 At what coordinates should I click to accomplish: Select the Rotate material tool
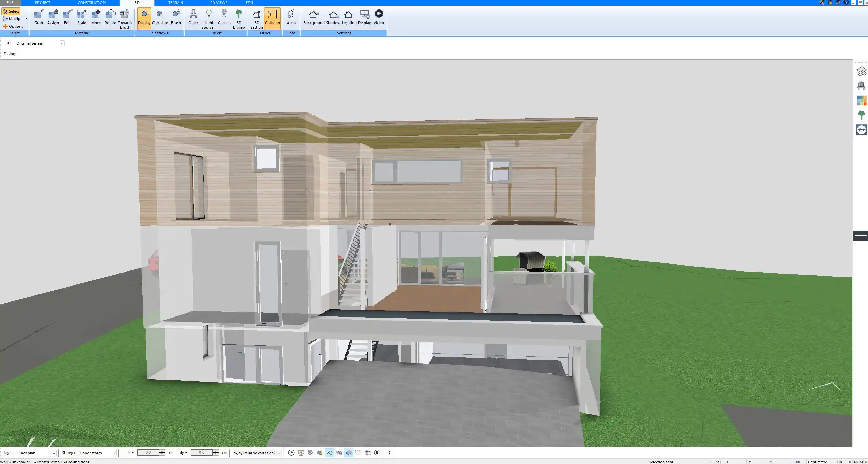tap(110, 17)
